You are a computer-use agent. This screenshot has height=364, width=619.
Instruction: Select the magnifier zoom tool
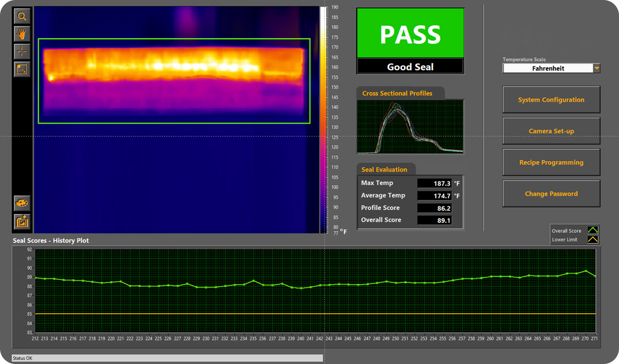coord(22,17)
